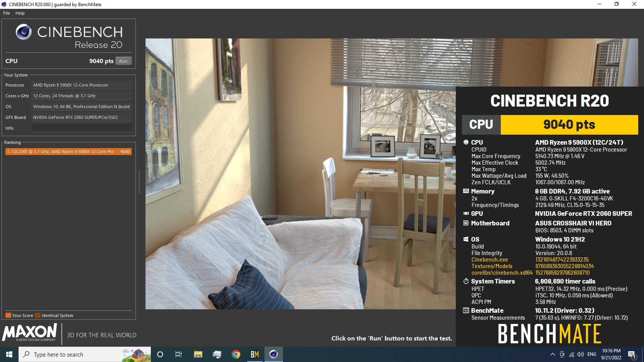Image resolution: width=644 pixels, height=362 pixels.
Task: Open Google Chrome from the taskbar
Action: click(236, 354)
